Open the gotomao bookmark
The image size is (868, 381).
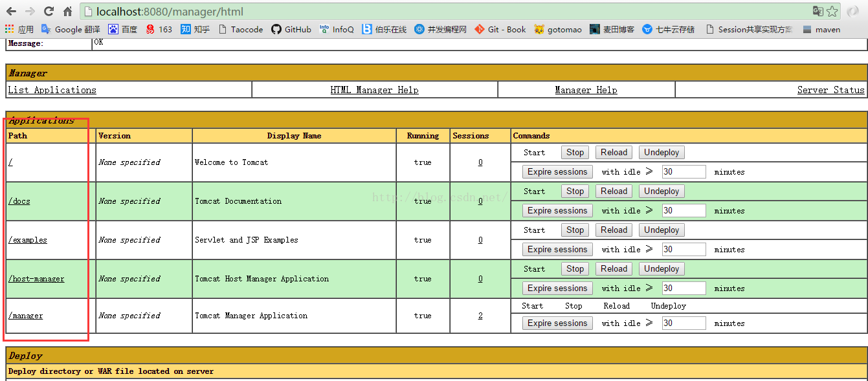tap(558, 29)
